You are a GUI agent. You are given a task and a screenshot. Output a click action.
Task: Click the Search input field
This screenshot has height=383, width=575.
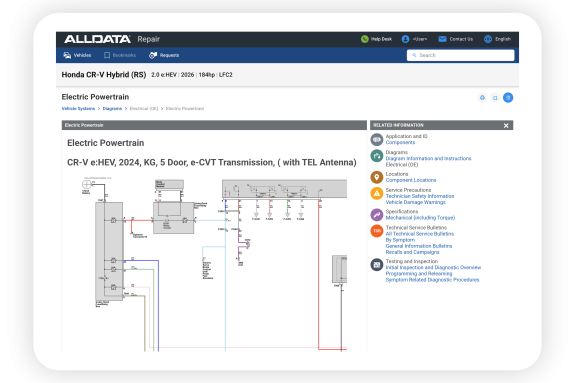click(461, 55)
